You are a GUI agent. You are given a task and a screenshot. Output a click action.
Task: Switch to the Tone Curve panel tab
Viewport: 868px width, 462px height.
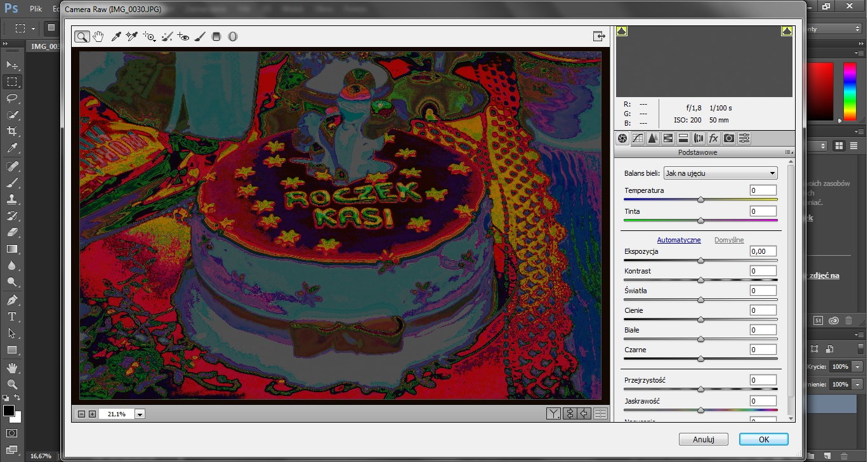coord(637,138)
